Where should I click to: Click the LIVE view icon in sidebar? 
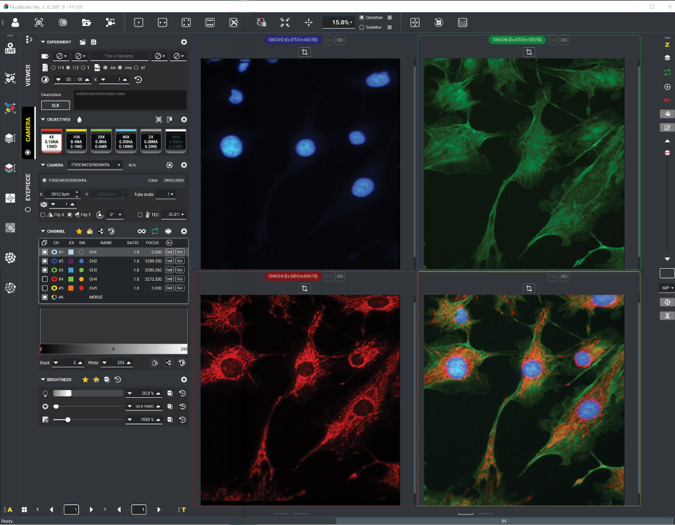(10, 47)
